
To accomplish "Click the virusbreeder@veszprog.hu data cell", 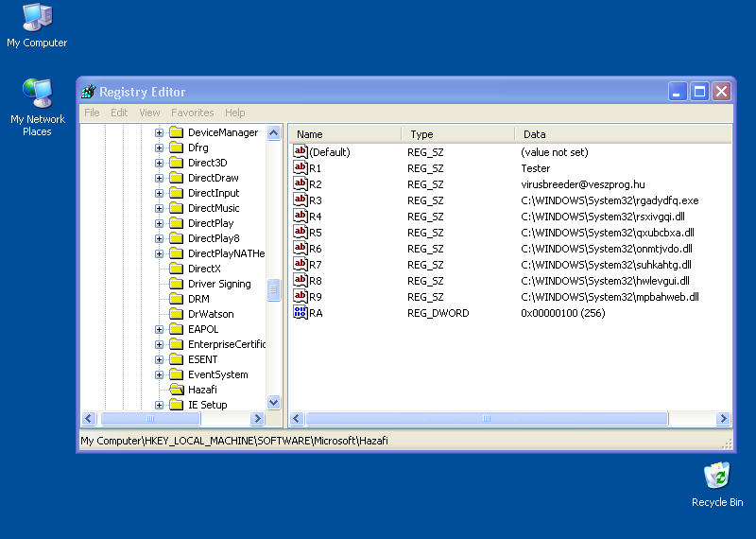I will [583, 184].
